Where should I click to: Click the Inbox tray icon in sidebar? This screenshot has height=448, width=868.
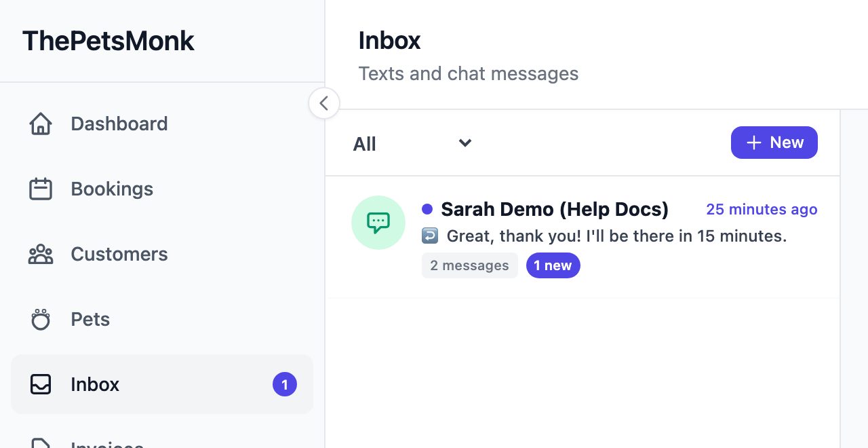(41, 384)
